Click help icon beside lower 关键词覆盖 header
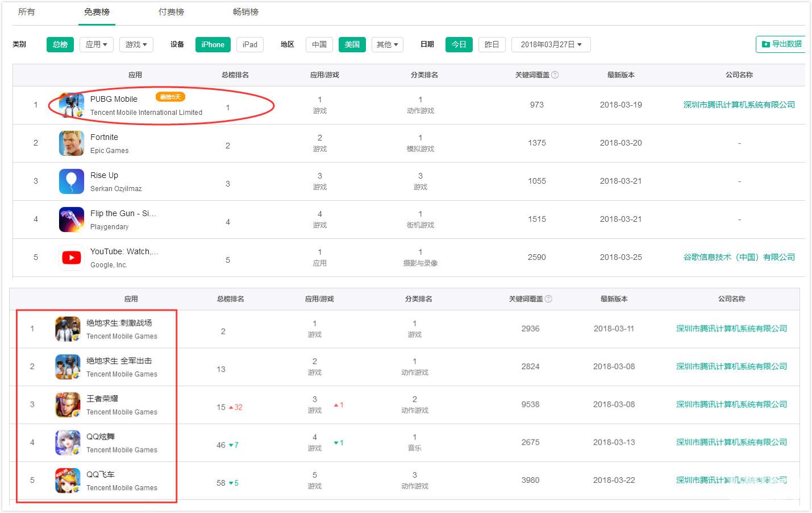 pos(548,299)
